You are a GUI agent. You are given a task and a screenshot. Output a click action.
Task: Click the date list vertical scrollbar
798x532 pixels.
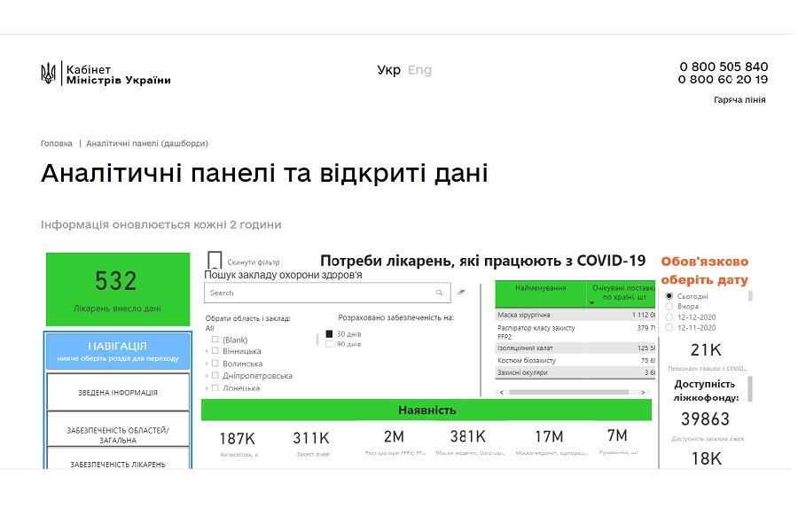[750, 296]
